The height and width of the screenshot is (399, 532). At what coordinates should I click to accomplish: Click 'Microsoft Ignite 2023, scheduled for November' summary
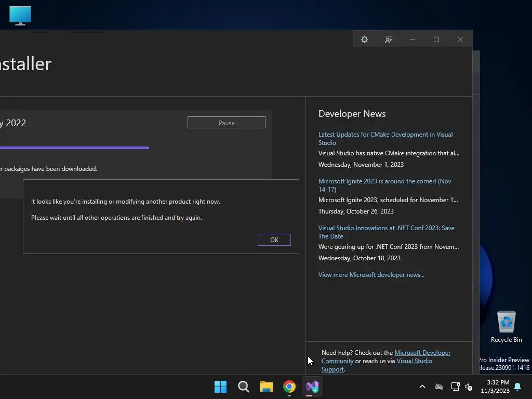pos(388,200)
